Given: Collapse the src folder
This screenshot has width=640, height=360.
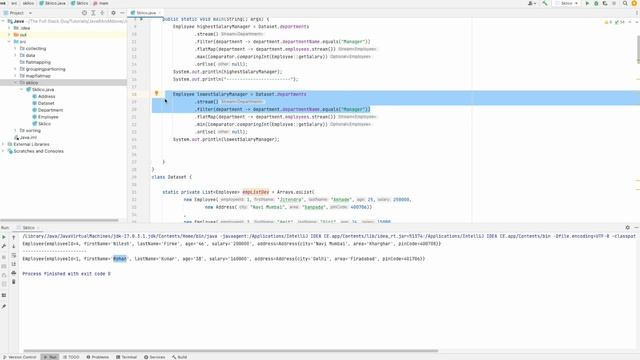Looking at the screenshot, I should click(9, 42).
